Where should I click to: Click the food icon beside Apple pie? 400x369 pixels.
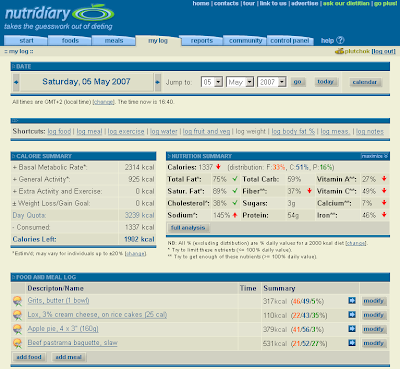click(x=17, y=329)
